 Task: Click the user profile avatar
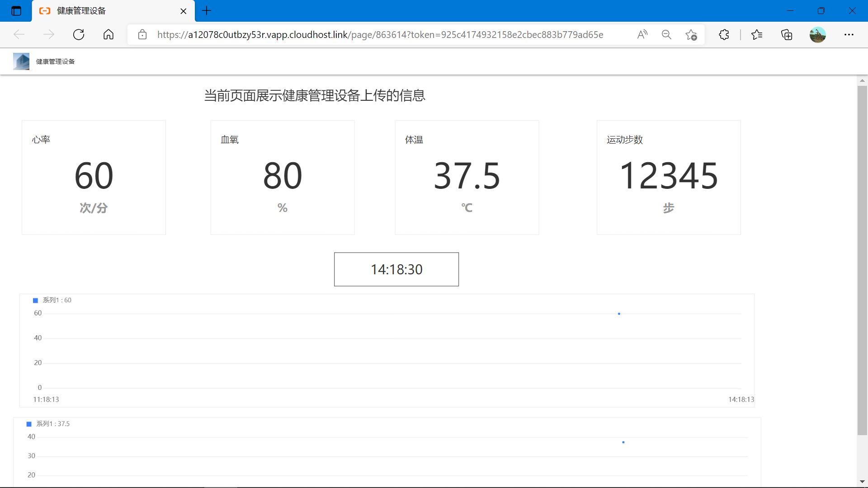pos(817,35)
